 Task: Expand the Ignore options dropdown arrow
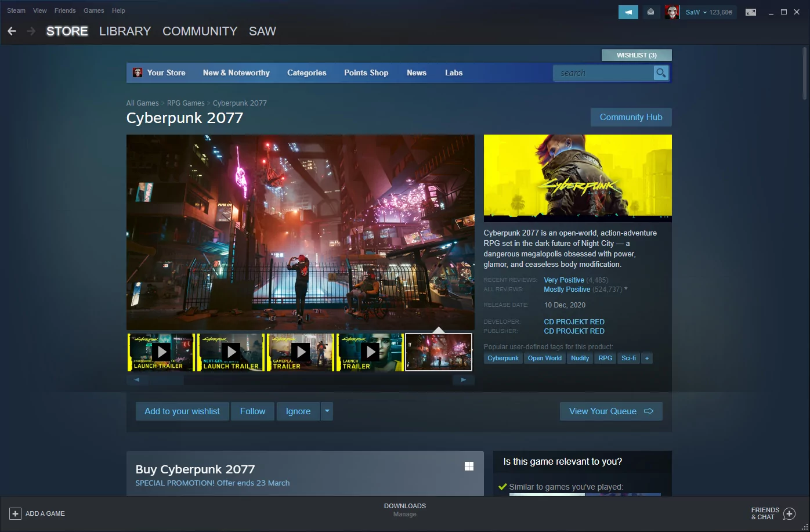coord(327,411)
